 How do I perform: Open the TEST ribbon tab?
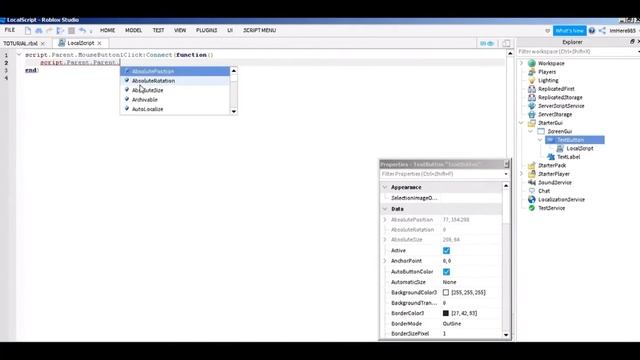(158, 30)
